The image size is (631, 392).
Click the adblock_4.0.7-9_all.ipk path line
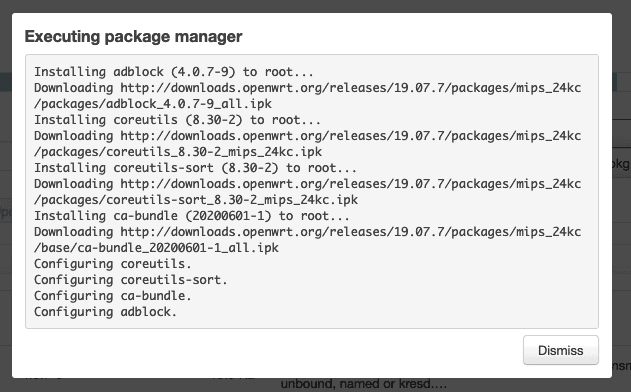click(x=153, y=104)
